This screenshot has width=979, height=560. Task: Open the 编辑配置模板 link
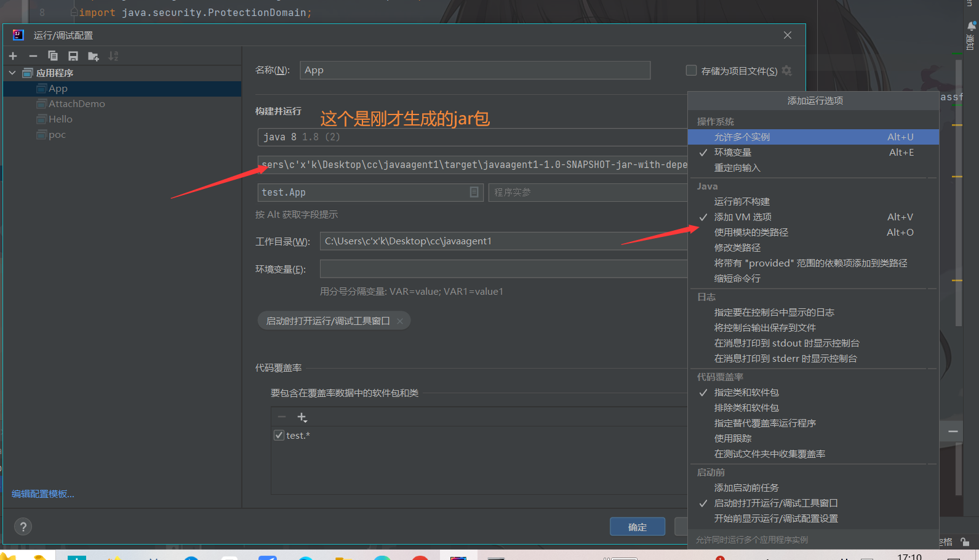click(43, 494)
